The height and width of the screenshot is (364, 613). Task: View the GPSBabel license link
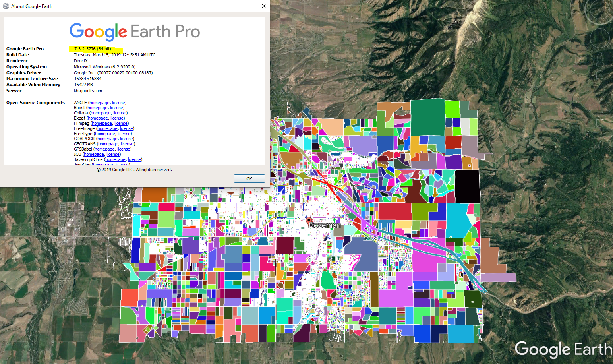[124, 149]
